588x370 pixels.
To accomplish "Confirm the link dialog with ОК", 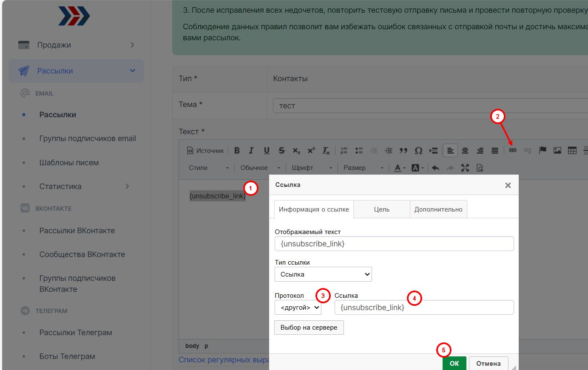I will [454, 363].
